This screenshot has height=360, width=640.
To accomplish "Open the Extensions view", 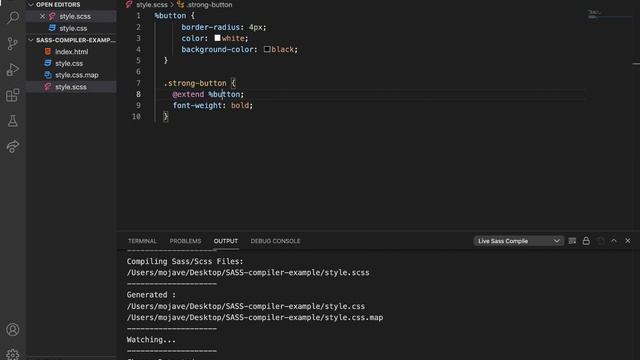I will 13,96.
